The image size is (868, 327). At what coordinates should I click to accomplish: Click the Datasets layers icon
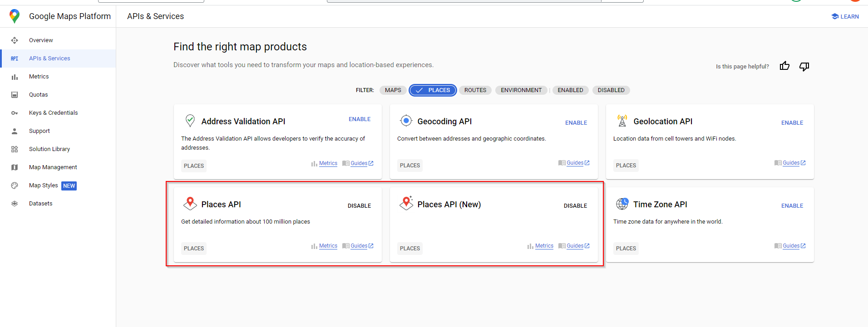[x=15, y=204]
